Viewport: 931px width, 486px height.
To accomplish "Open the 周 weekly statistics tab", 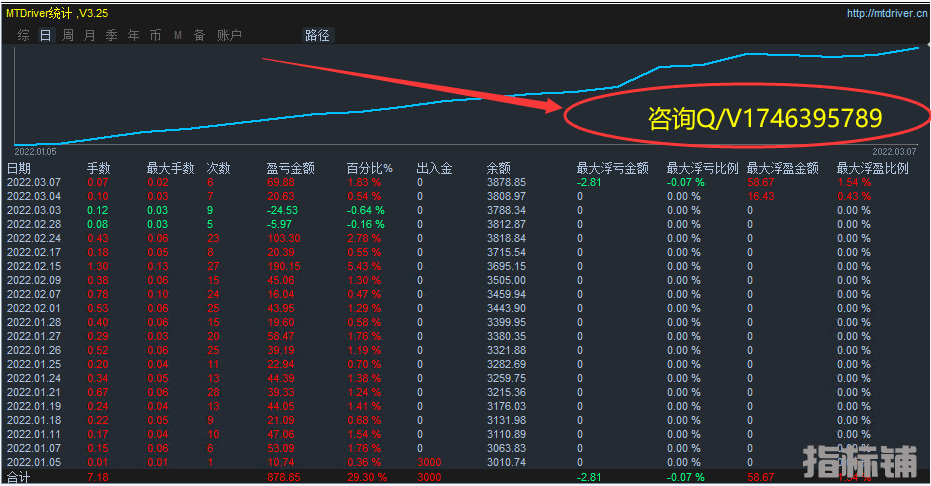I will (x=68, y=35).
